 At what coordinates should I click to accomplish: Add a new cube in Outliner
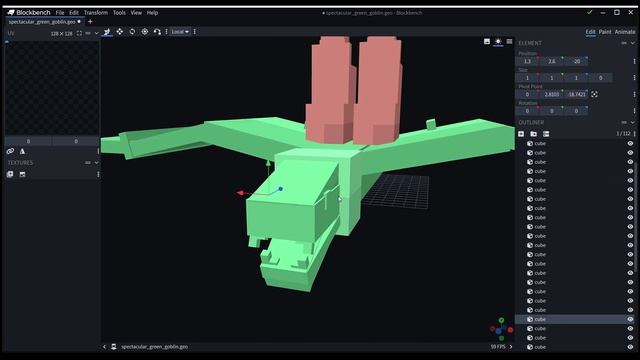tap(521, 134)
